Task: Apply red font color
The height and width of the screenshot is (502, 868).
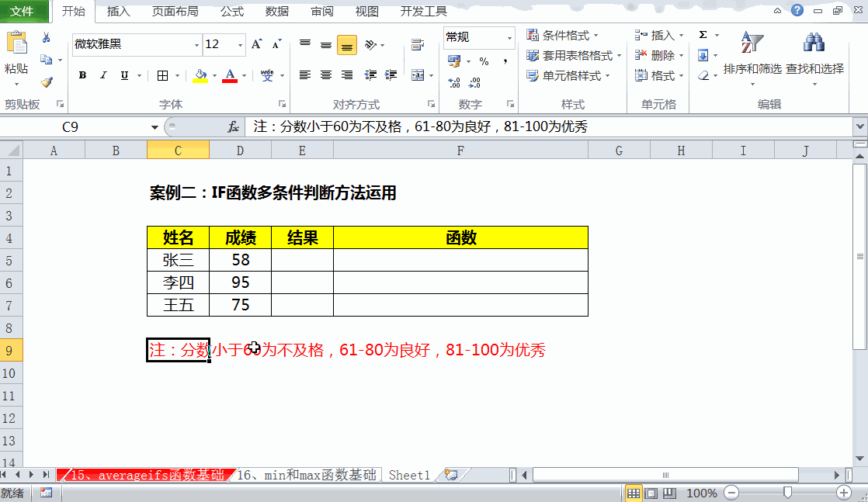Action: point(230,75)
